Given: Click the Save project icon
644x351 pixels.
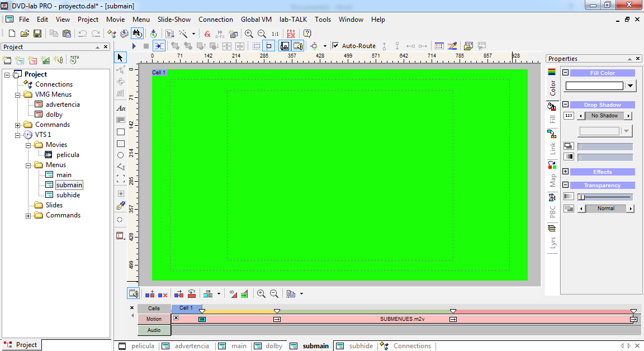Looking at the screenshot, I should pos(37,34).
